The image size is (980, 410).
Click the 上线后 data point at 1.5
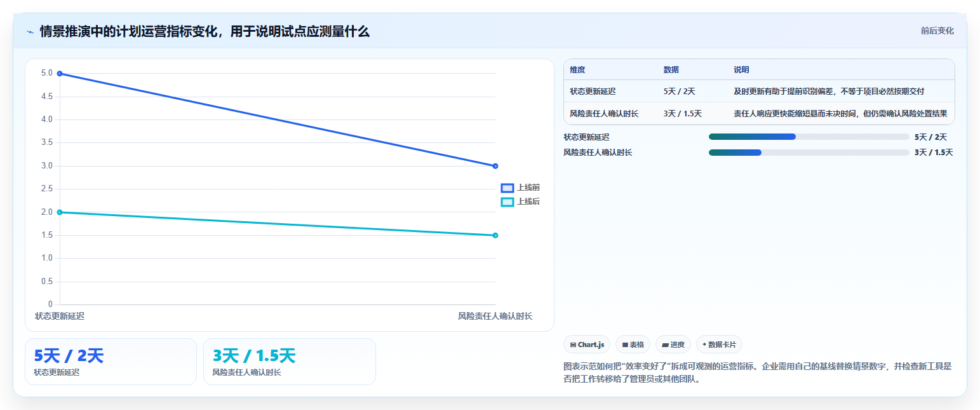click(x=495, y=235)
